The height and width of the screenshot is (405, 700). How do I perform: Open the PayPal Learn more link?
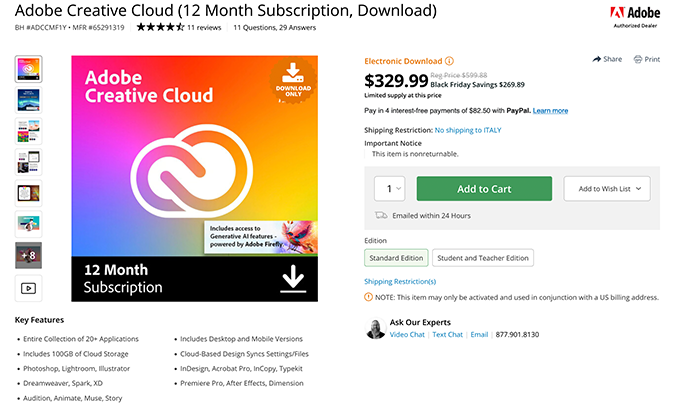tap(550, 110)
